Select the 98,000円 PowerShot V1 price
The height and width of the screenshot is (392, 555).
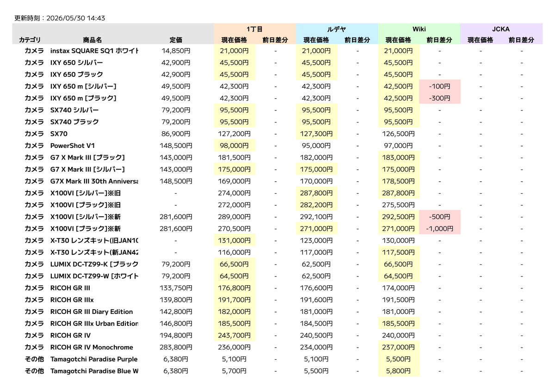pos(234,146)
